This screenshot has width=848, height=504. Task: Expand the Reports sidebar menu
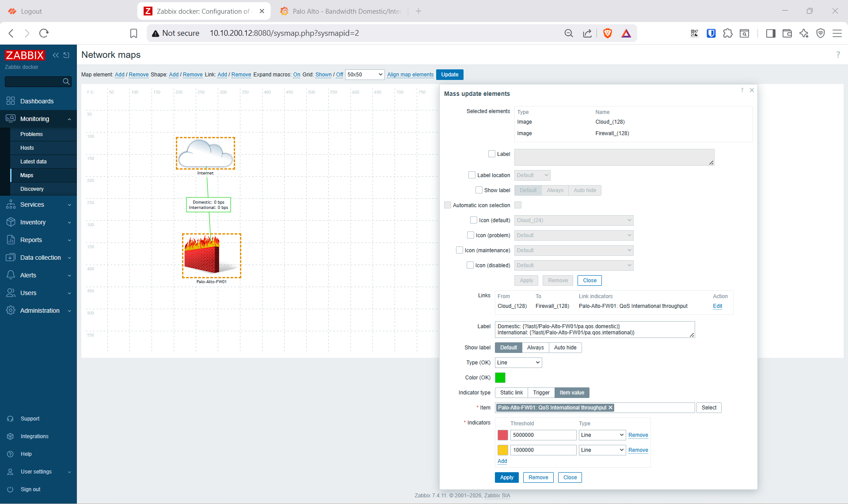(x=38, y=240)
